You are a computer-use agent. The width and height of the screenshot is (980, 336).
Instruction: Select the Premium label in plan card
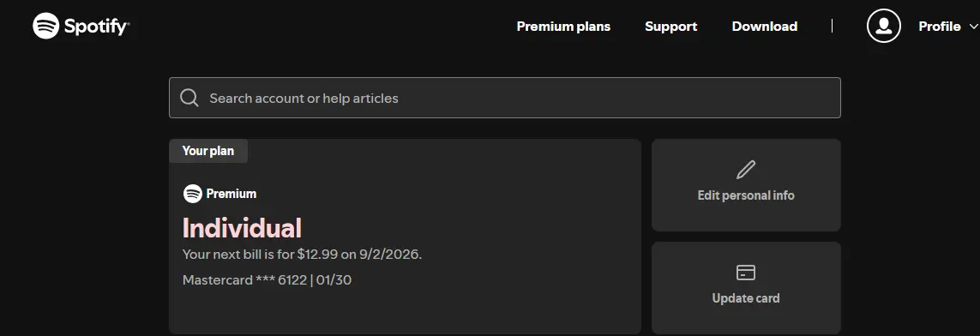(x=231, y=194)
